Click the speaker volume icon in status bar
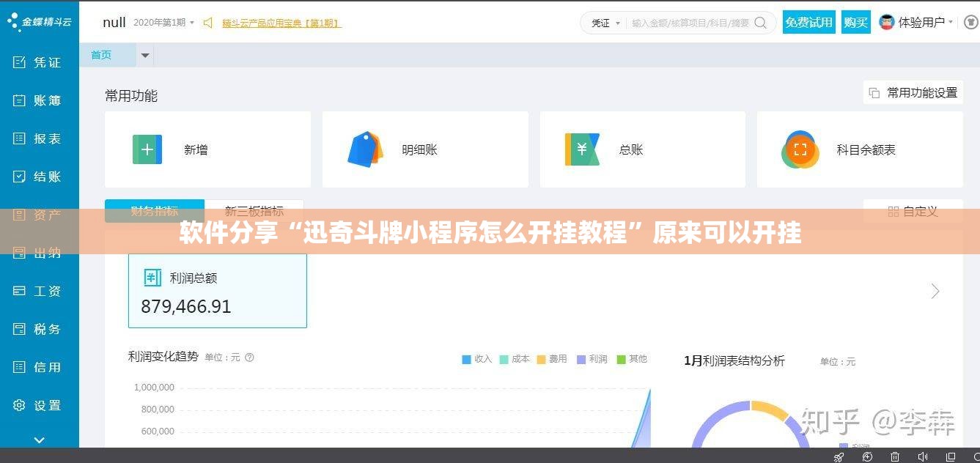 [922, 456]
